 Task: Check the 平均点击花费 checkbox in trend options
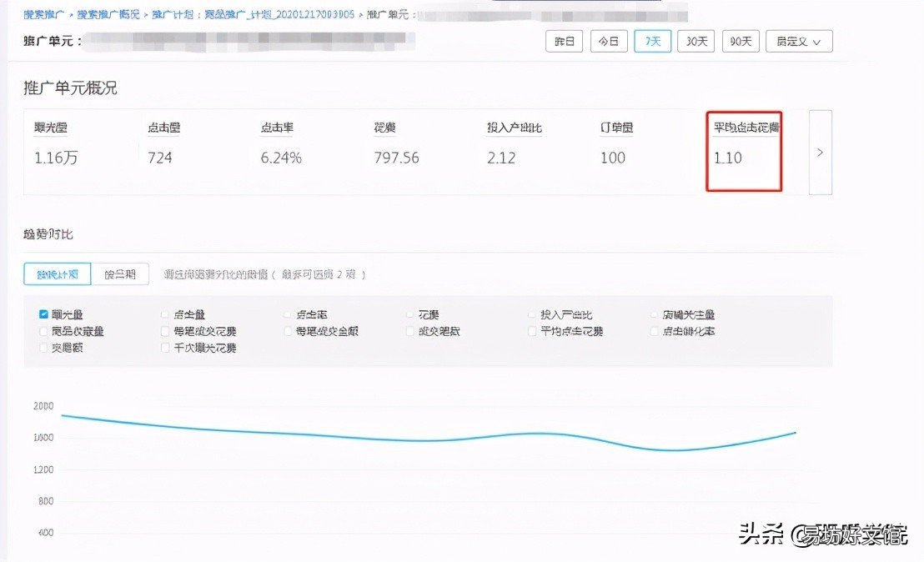point(531,331)
